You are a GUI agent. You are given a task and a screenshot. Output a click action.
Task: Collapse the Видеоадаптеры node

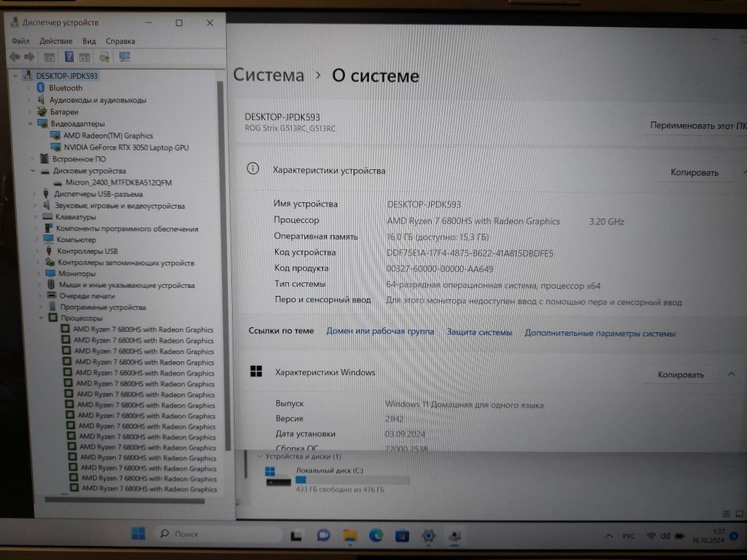[30, 124]
